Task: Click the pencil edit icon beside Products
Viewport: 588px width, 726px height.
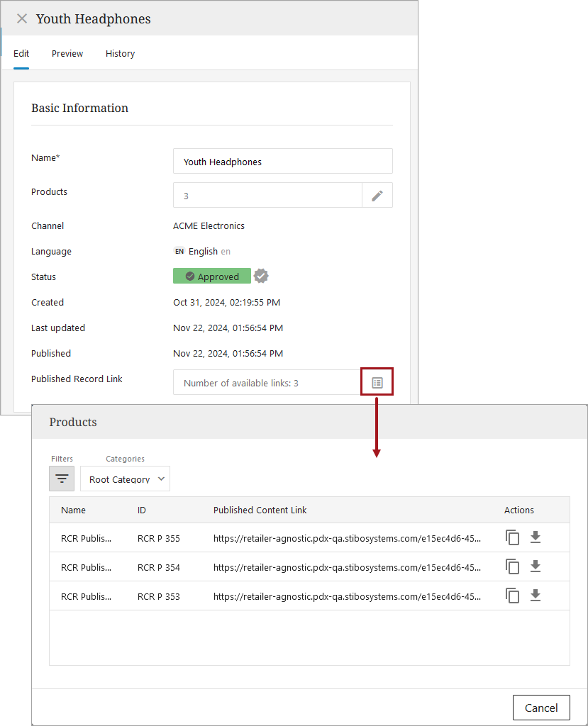Action: (x=377, y=196)
